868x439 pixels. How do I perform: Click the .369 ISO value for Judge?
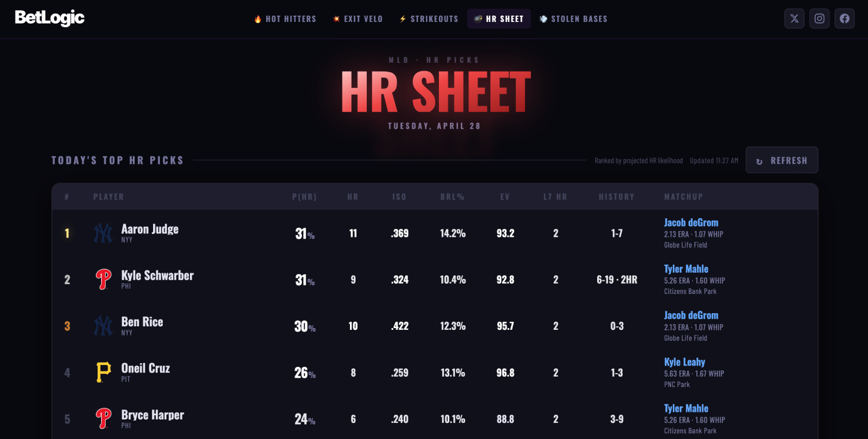[400, 233]
